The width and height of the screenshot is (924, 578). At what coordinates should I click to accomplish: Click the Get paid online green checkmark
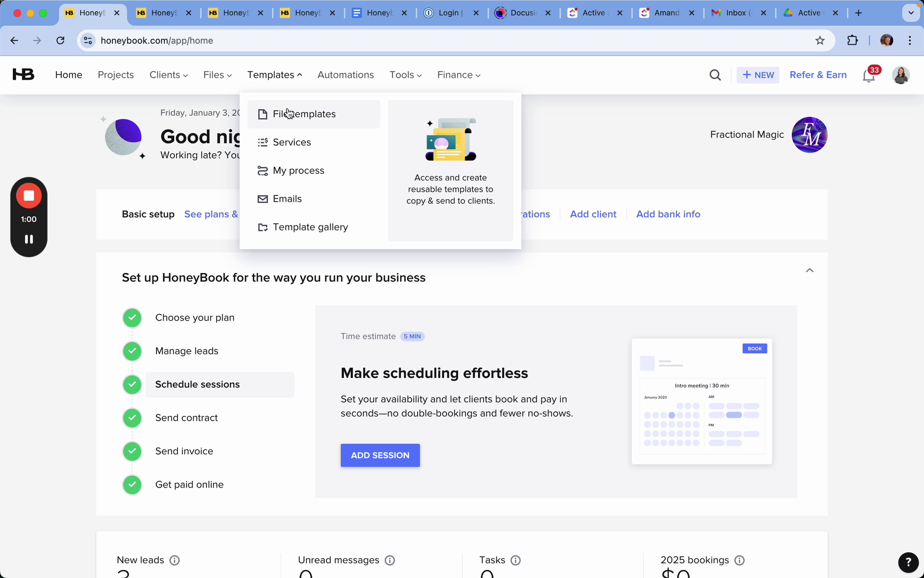(x=132, y=485)
